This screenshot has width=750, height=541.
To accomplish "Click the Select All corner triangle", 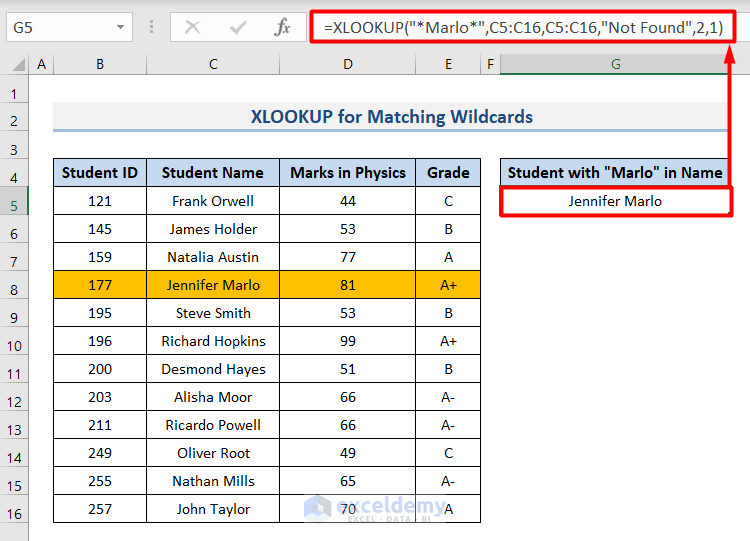I will coord(15,65).
